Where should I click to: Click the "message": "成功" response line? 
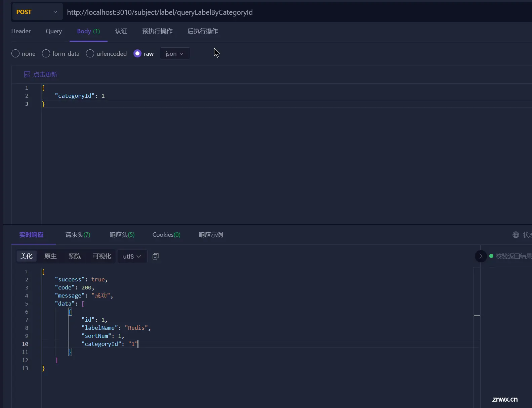point(84,296)
